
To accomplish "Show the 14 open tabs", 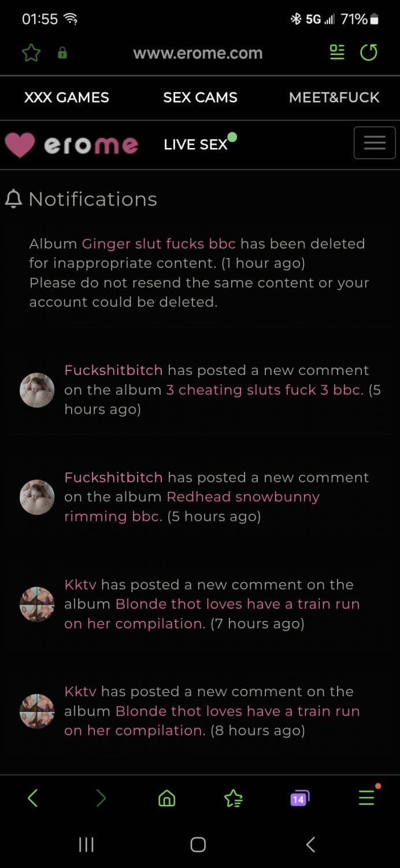I will 299,799.
